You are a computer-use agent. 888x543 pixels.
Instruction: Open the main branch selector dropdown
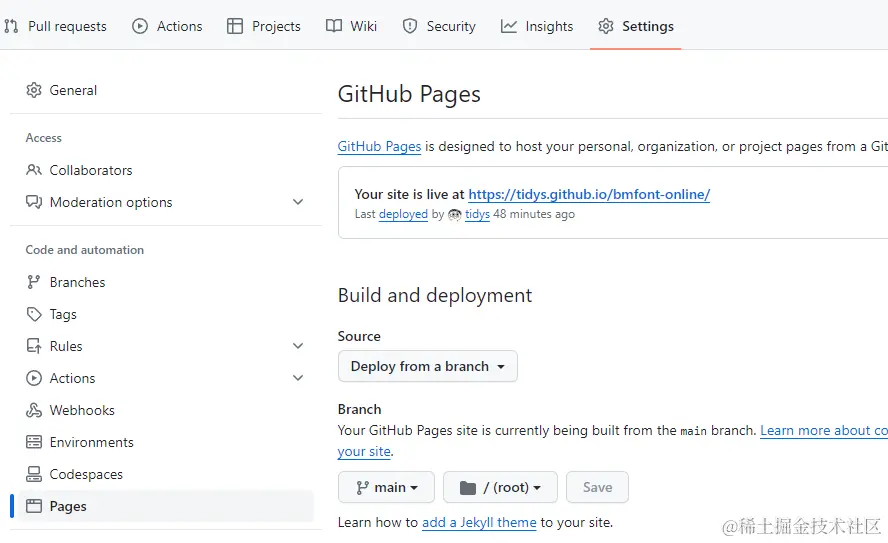click(x=386, y=487)
